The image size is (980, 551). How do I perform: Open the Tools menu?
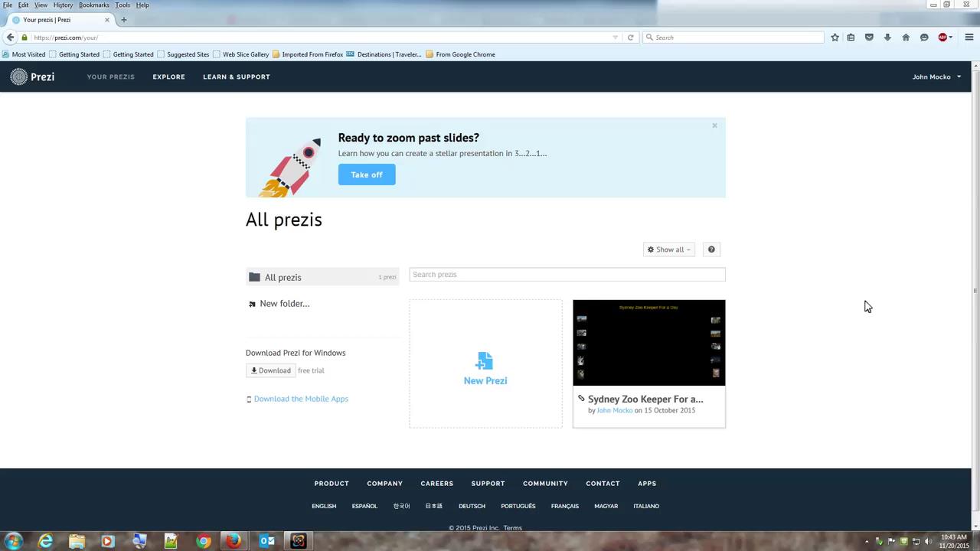pyautogui.click(x=122, y=5)
